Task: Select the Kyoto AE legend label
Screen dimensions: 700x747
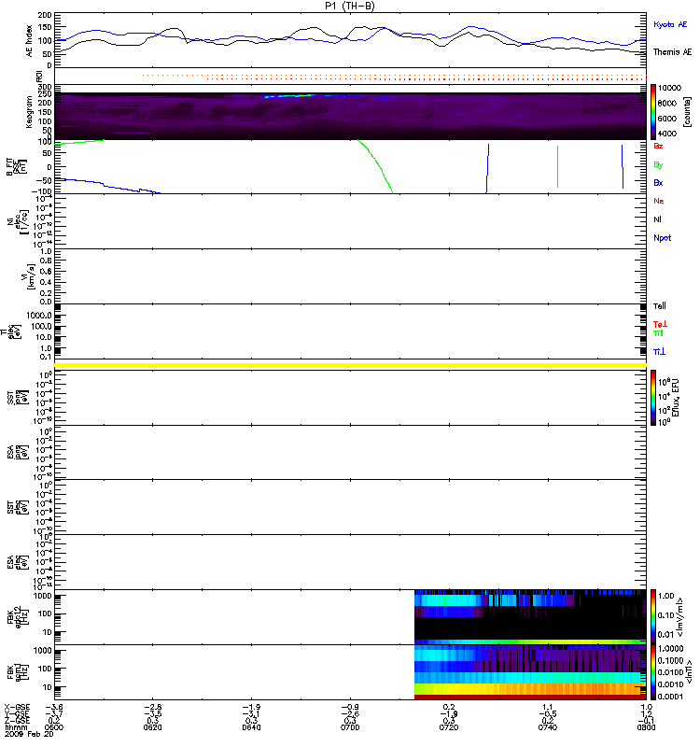Action: pos(670,22)
